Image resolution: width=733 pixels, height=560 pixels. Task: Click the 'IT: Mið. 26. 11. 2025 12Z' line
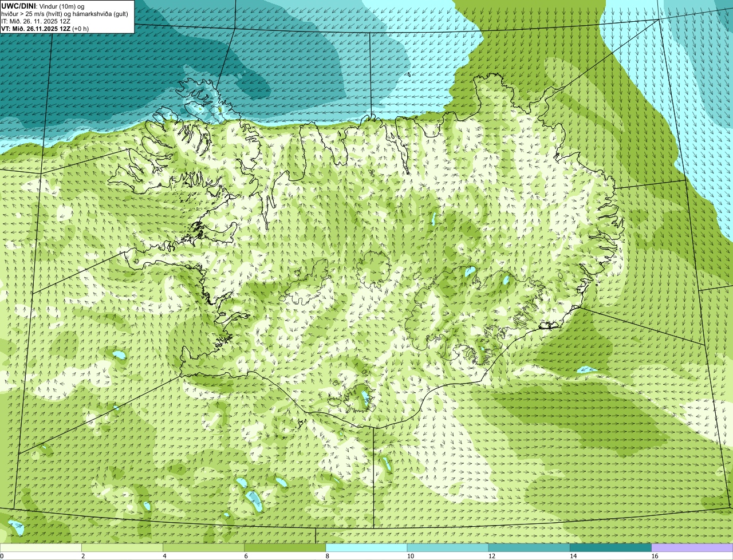(36, 21)
